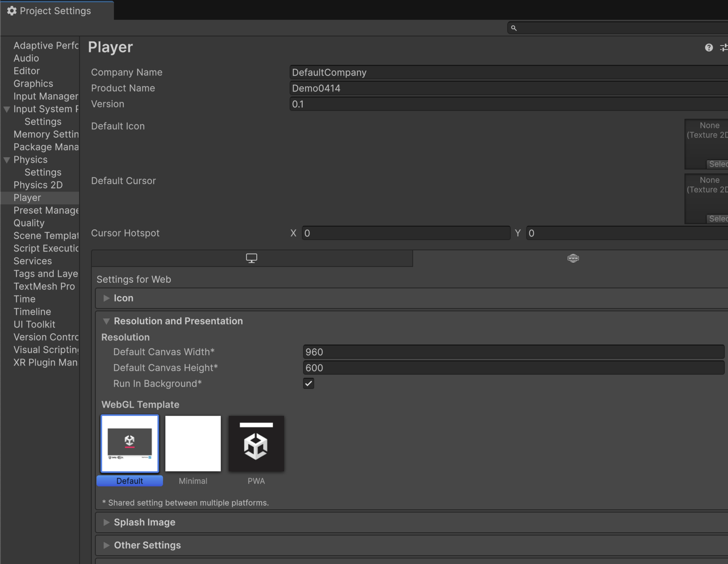Image resolution: width=728 pixels, height=564 pixels.
Task: Open Package Manager settings
Action: [x=46, y=147]
